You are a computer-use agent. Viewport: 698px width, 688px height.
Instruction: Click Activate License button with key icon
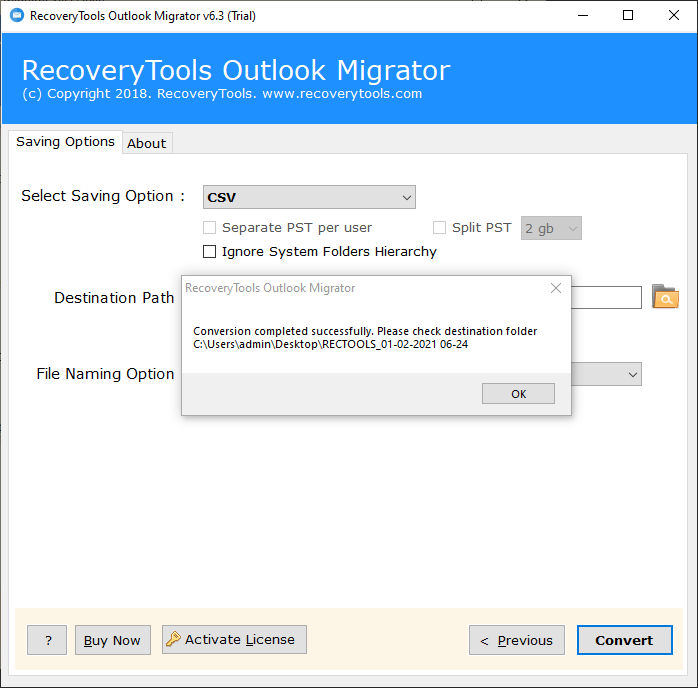(x=234, y=639)
